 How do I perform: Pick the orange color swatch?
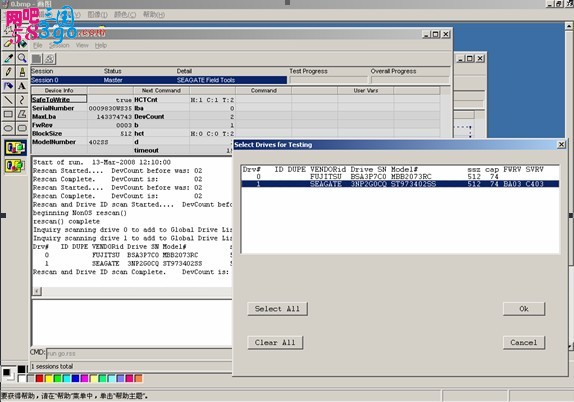[138, 379]
